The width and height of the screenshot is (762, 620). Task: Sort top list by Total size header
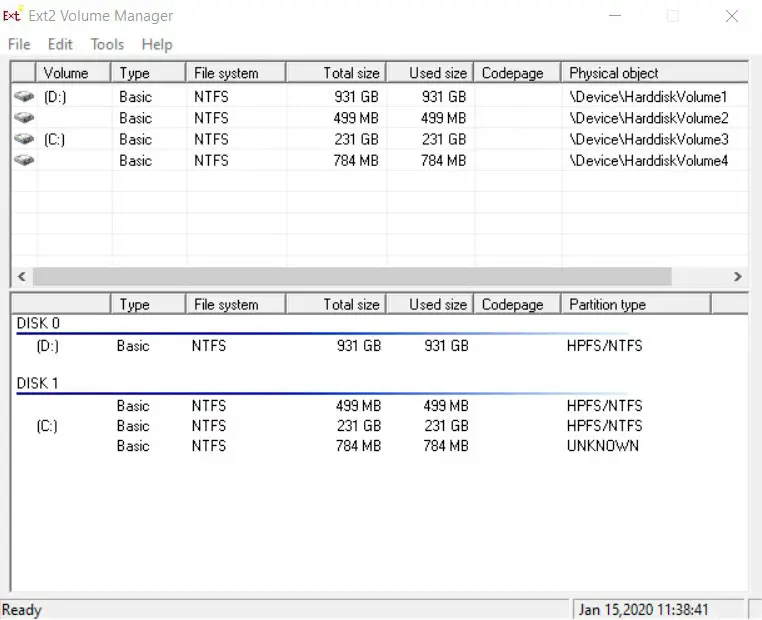click(336, 73)
